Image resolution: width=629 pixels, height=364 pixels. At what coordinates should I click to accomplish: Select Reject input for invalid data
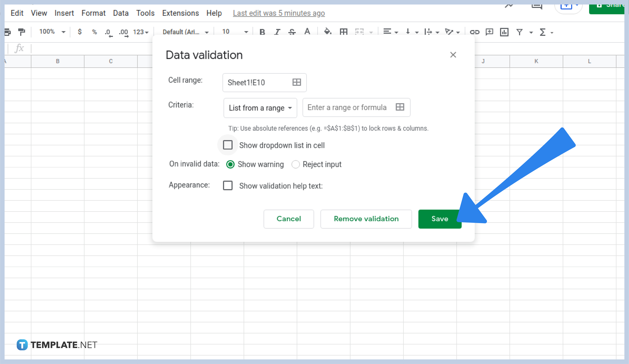(x=296, y=164)
